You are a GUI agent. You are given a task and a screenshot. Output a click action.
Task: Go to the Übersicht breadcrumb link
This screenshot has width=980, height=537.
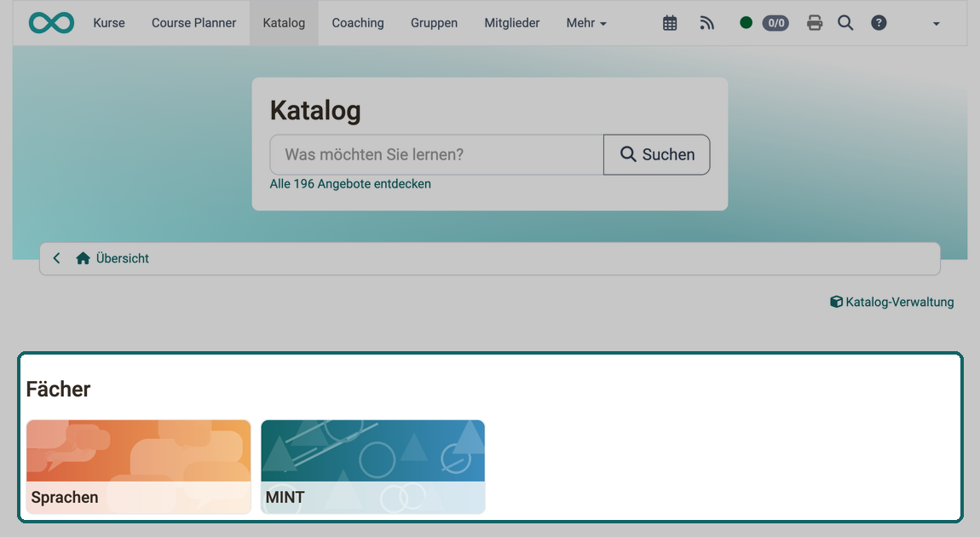tap(122, 258)
